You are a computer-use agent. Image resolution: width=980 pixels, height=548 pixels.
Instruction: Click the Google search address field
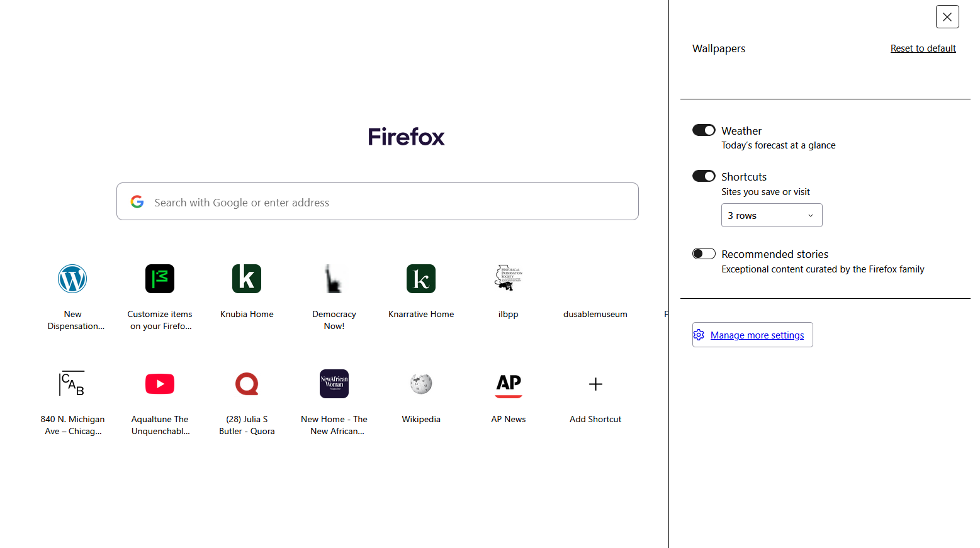pos(378,202)
